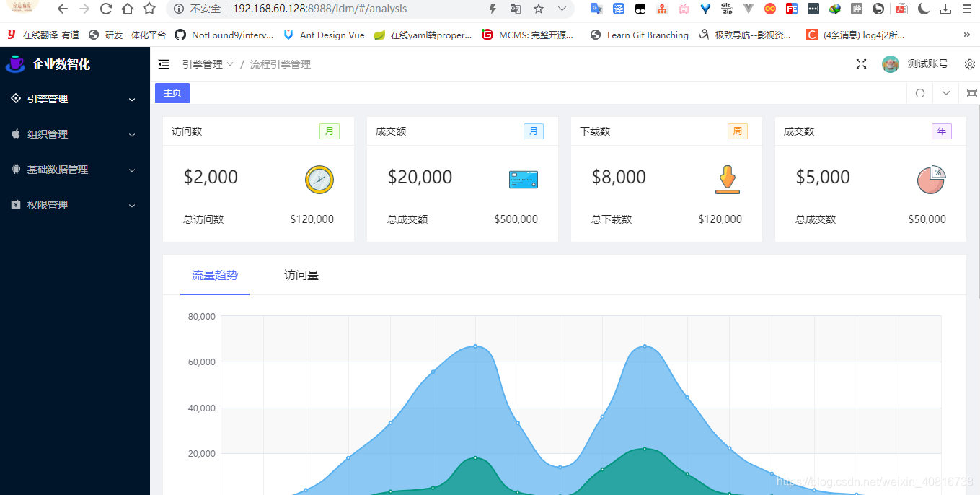This screenshot has width=980, height=495.
Task: Bookmark page using the star beside home
Action: [149, 9]
